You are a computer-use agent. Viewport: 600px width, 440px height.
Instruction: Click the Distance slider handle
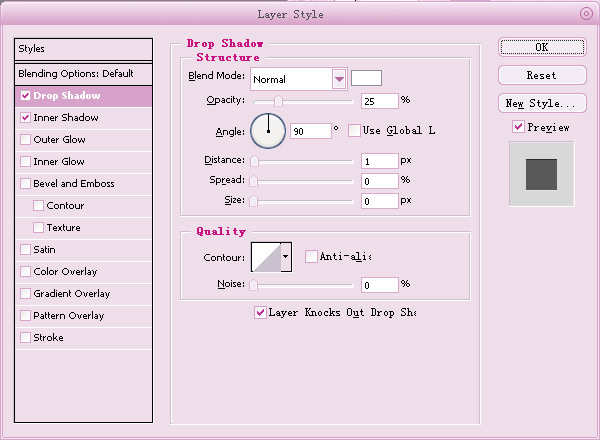(x=254, y=161)
